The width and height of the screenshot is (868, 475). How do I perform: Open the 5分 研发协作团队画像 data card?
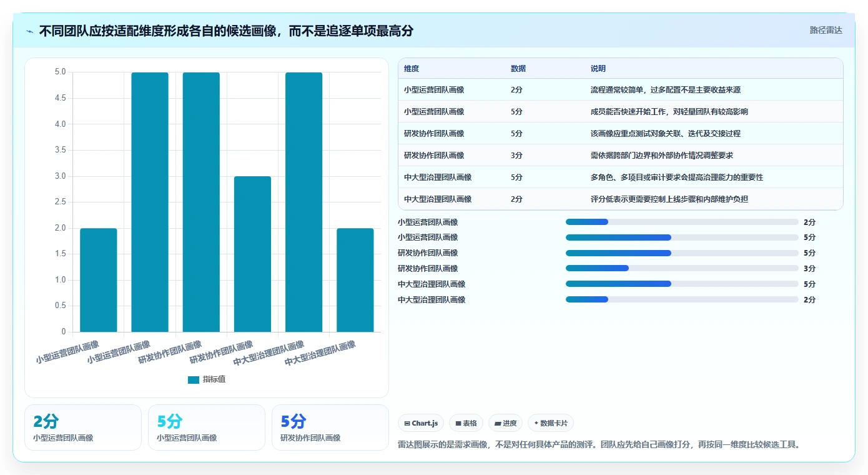[x=330, y=427]
